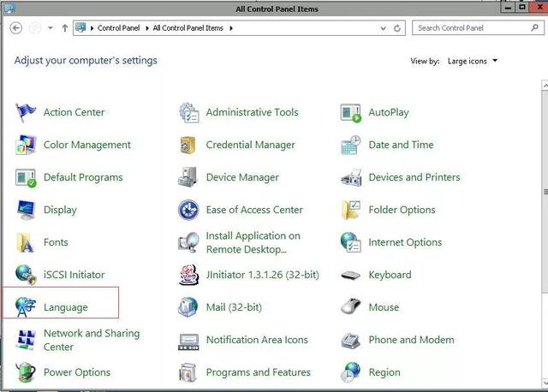
Task: Select the Control Panel breadcrumb
Action: pyautogui.click(x=118, y=28)
